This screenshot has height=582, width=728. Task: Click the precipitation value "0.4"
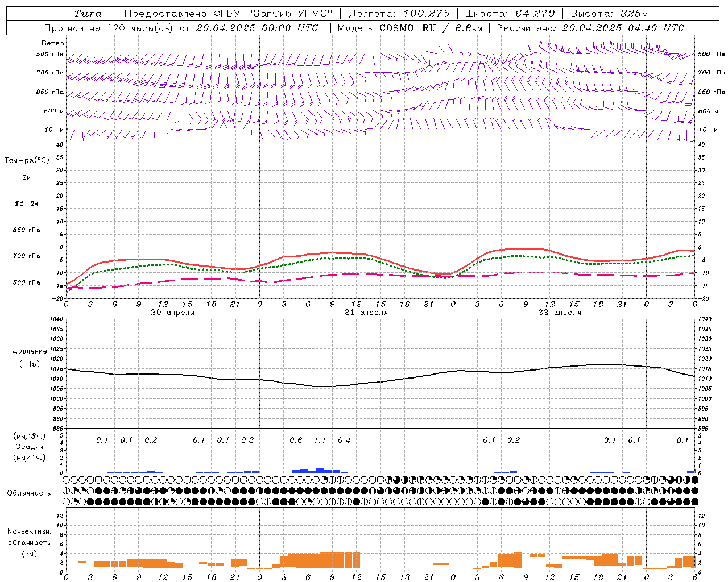pyautogui.click(x=344, y=440)
